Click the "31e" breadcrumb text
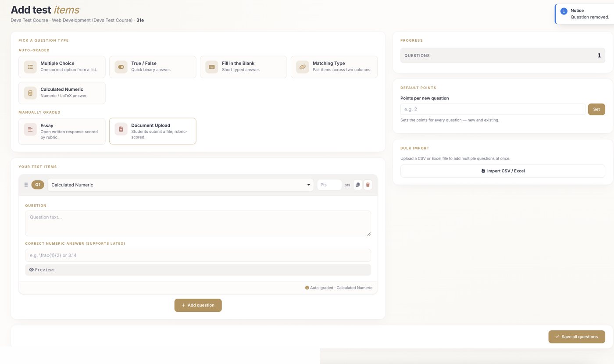614x364 pixels. click(x=140, y=20)
